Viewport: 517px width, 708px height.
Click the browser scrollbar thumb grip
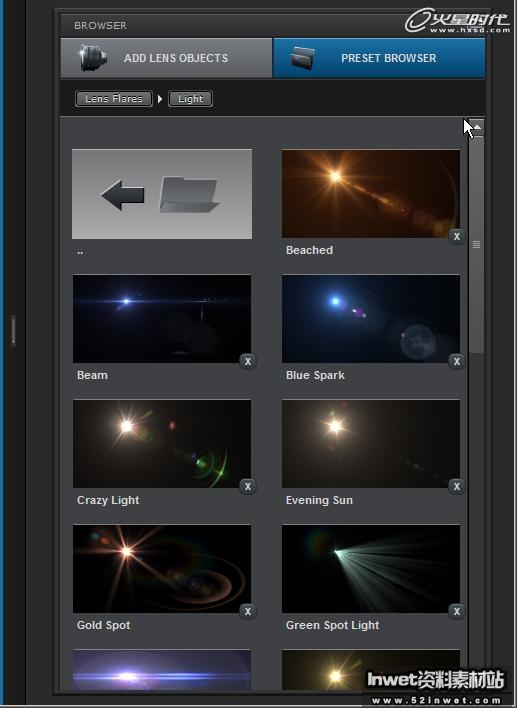(476, 244)
